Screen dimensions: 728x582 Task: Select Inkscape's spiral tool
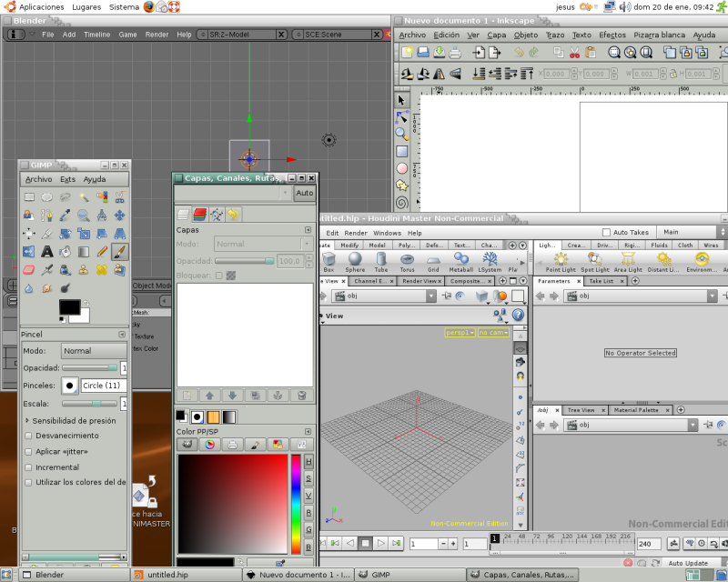point(401,203)
